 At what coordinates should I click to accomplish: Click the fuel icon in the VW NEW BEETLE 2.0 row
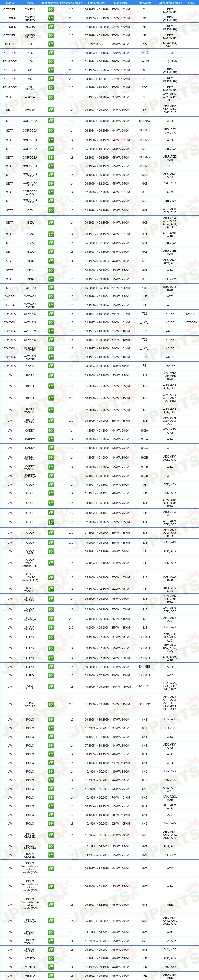coord(51,704)
